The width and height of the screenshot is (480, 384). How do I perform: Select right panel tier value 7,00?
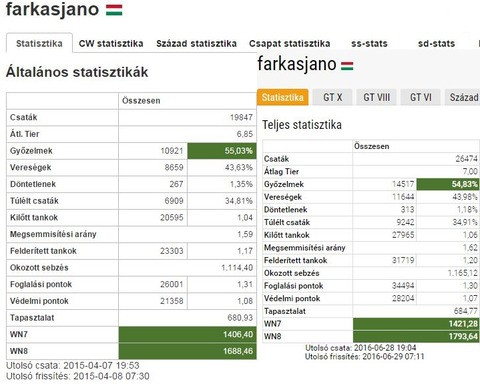[x=470, y=171]
